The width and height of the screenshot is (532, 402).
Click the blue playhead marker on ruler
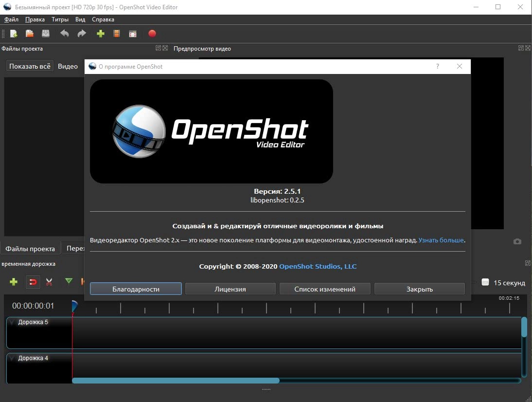coord(74,306)
